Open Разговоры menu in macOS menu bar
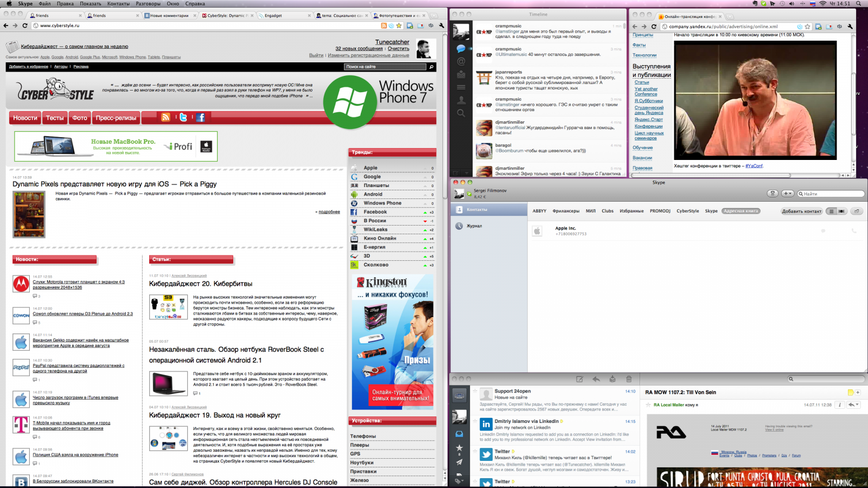This screenshot has height=488, width=868. [148, 4]
